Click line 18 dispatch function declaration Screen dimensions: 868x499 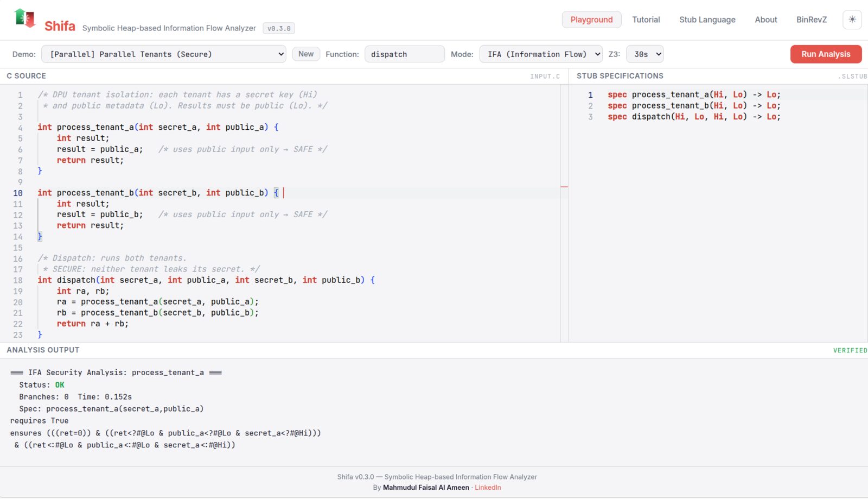coord(206,280)
